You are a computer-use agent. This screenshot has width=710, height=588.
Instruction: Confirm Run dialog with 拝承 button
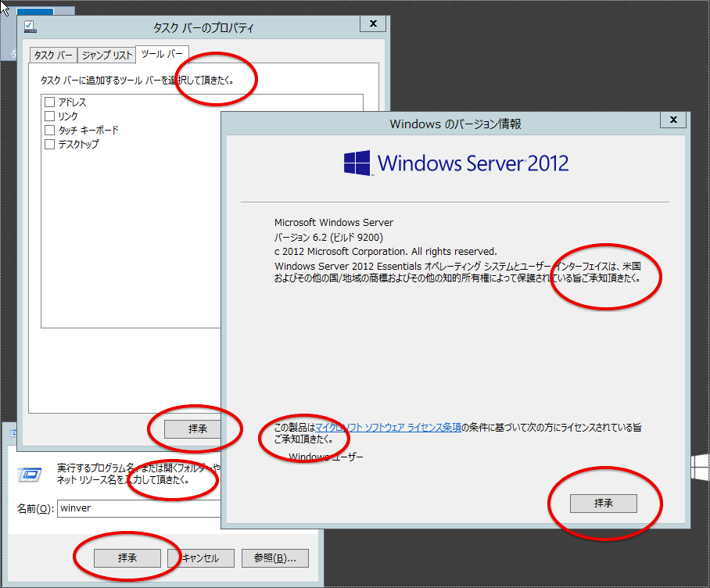coord(127,558)
